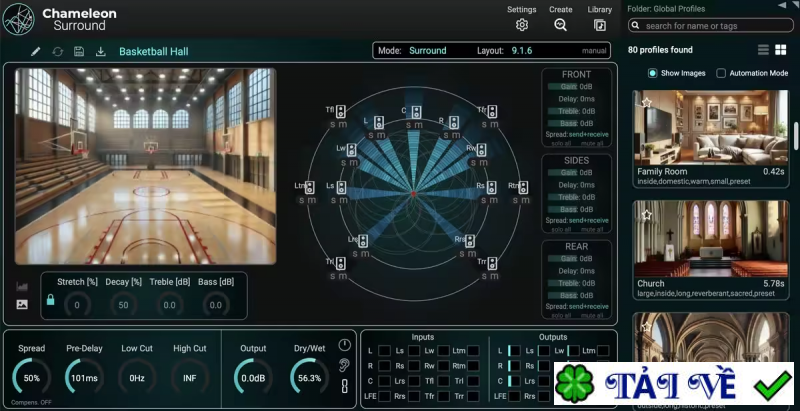The width and height of the screenshot is (800, 411).
Task: Click the Dry/Wet knob
Action: point(309,378)
